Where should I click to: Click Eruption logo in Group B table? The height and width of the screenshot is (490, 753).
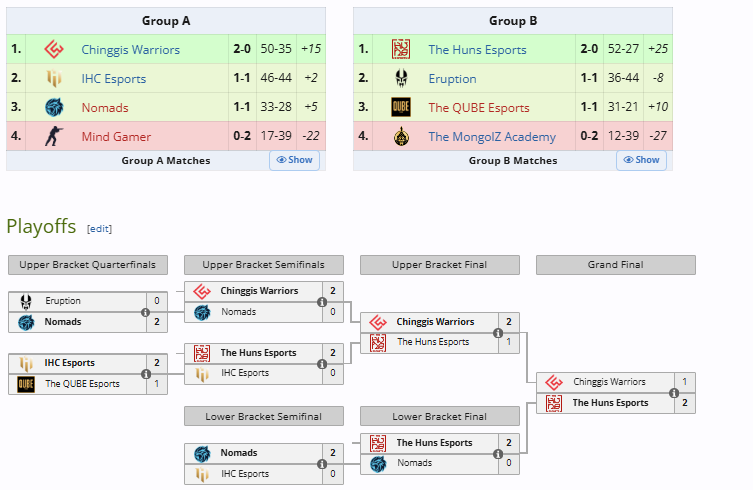(x=401, y=78)
